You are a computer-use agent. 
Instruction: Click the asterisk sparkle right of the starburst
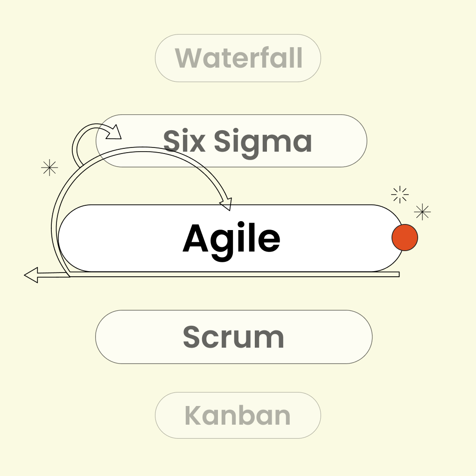[422, 212]
